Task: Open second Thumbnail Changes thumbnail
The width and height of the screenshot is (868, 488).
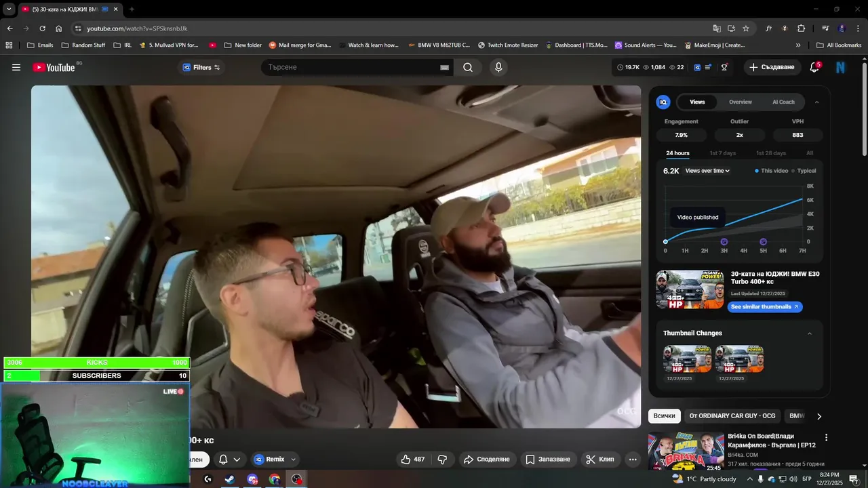Action: pos(739,359)
